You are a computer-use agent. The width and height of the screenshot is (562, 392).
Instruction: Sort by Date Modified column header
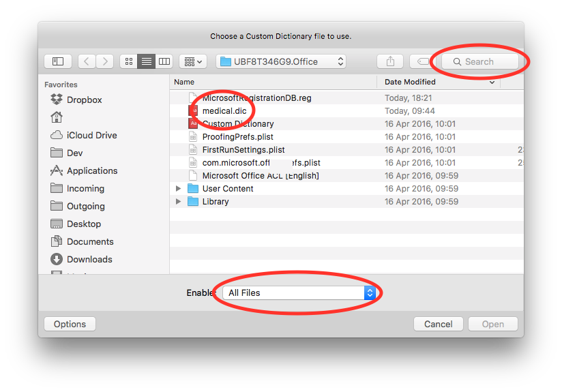pyautogui.click(x=439, y=82)
